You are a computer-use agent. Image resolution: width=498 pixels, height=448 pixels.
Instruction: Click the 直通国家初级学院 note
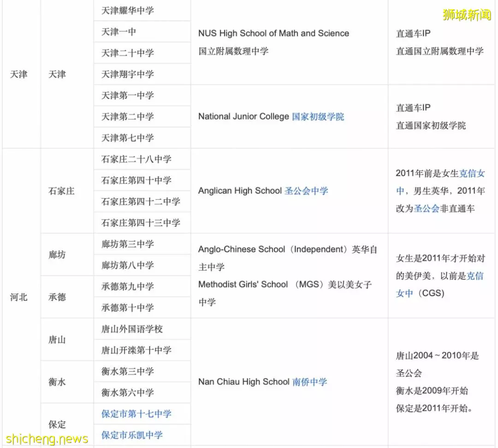coord(431,125)
